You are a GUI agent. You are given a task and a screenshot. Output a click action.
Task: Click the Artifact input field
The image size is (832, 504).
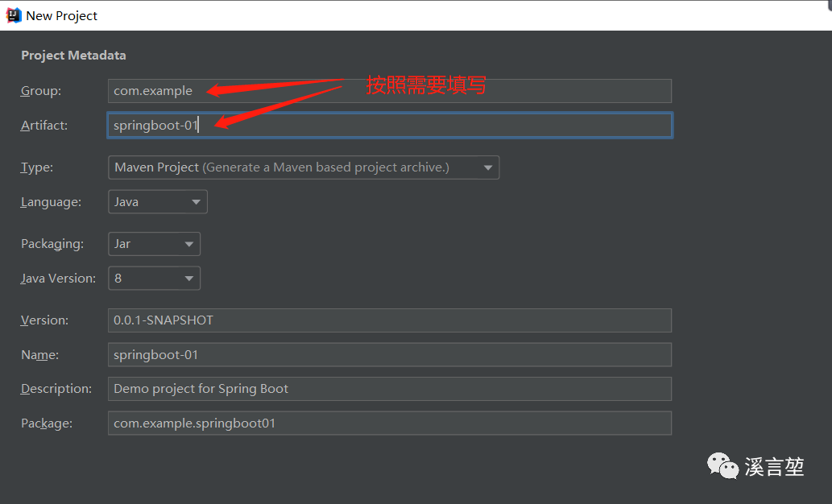click(390, 126)
